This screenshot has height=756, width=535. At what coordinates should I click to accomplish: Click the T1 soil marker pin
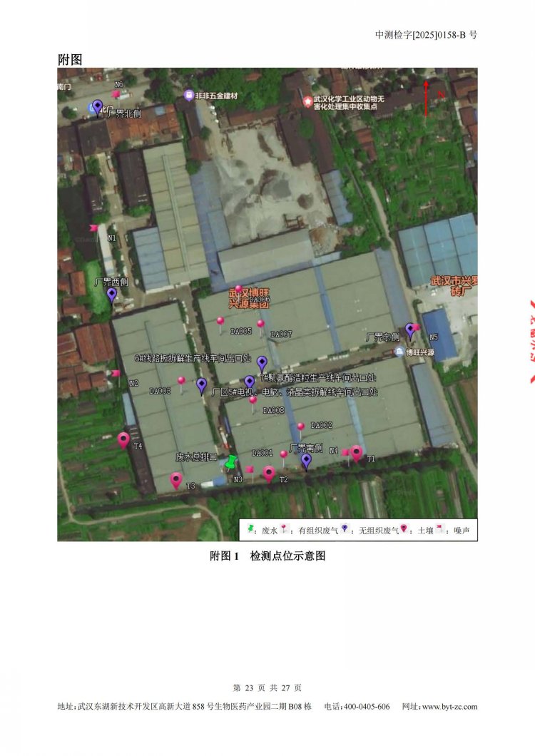tap(357, 452)
